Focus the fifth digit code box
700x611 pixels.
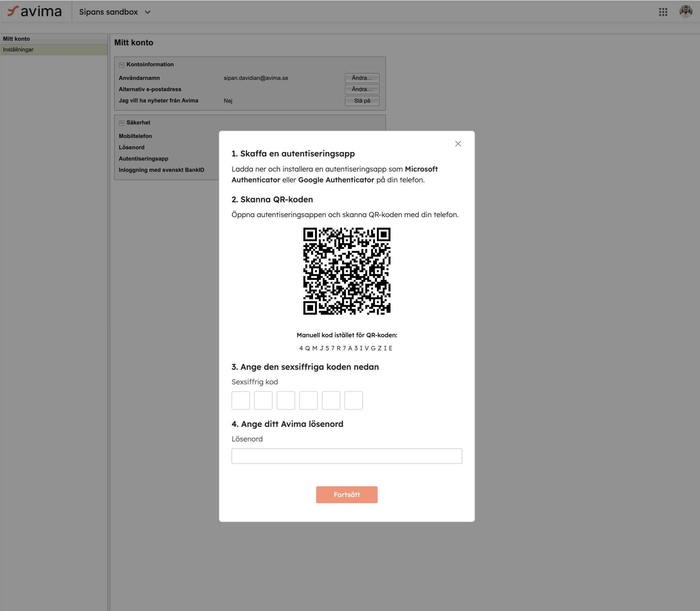pyautogui.click(x=331, y=400)
